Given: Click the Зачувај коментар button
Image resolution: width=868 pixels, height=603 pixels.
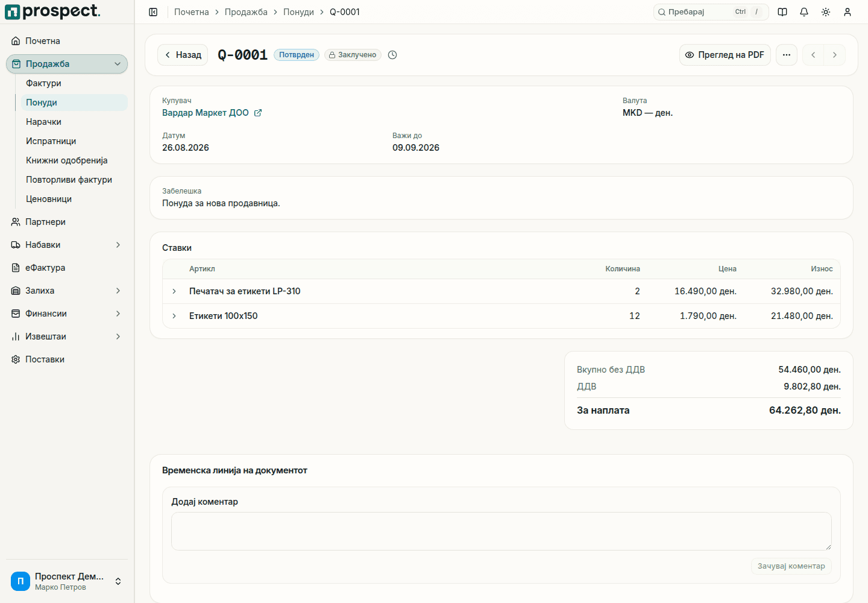Looking at the screenshot, I should tap(791, 566).
